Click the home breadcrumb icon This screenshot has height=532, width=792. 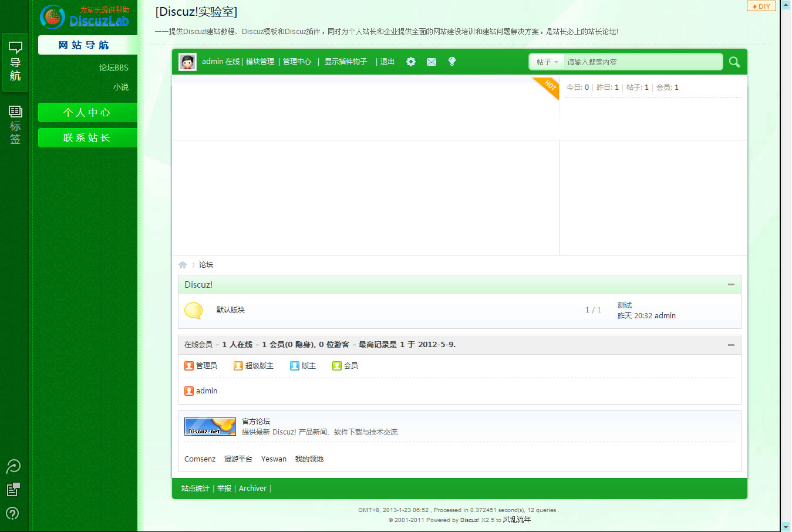point(183,265)
